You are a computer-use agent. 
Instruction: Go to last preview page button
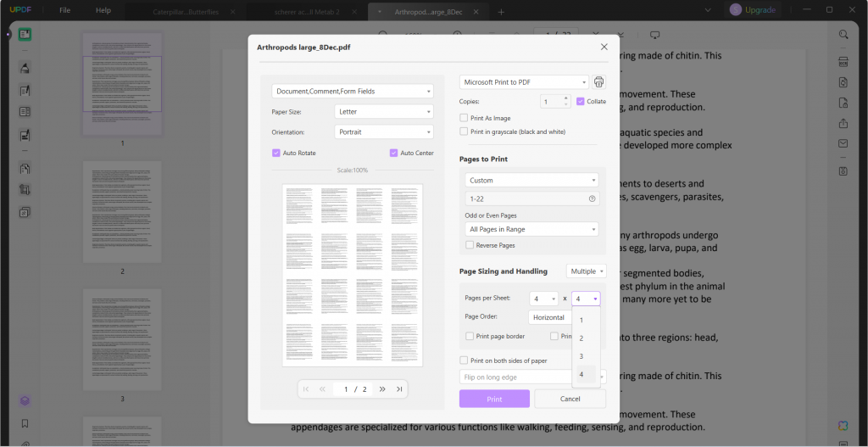(399, 389)
